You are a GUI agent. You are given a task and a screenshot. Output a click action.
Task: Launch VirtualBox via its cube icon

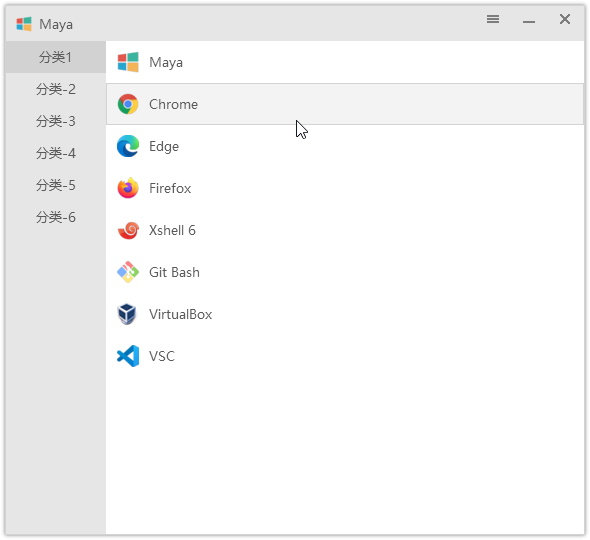127,314
